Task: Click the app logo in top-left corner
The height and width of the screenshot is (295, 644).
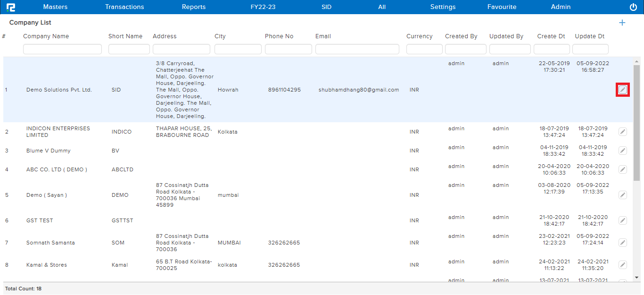Action: [x=11, y=7]
